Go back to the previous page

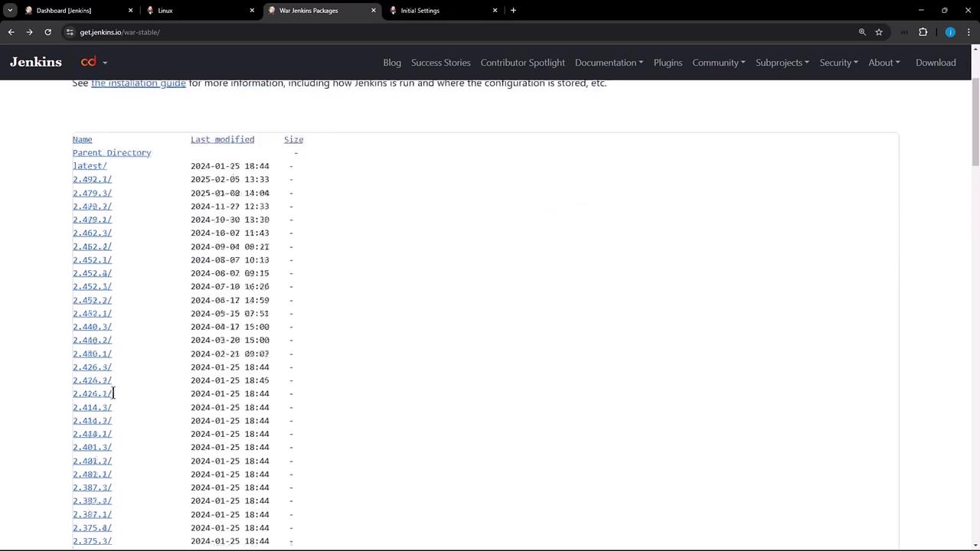pos(11,32)
